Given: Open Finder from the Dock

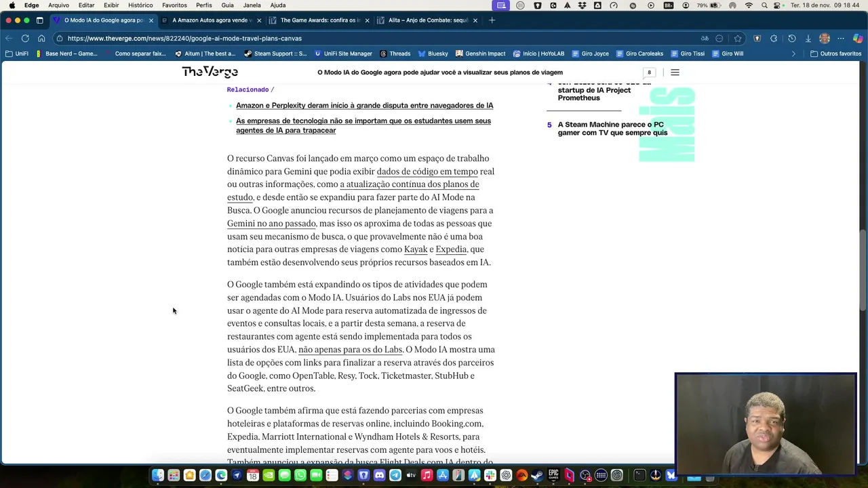Looking at the screenshot, I should [157, 475].
